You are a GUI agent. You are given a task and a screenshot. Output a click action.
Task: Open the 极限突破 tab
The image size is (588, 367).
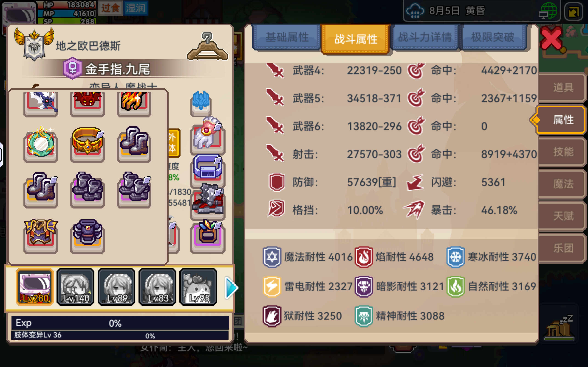[x=493, y=37]
